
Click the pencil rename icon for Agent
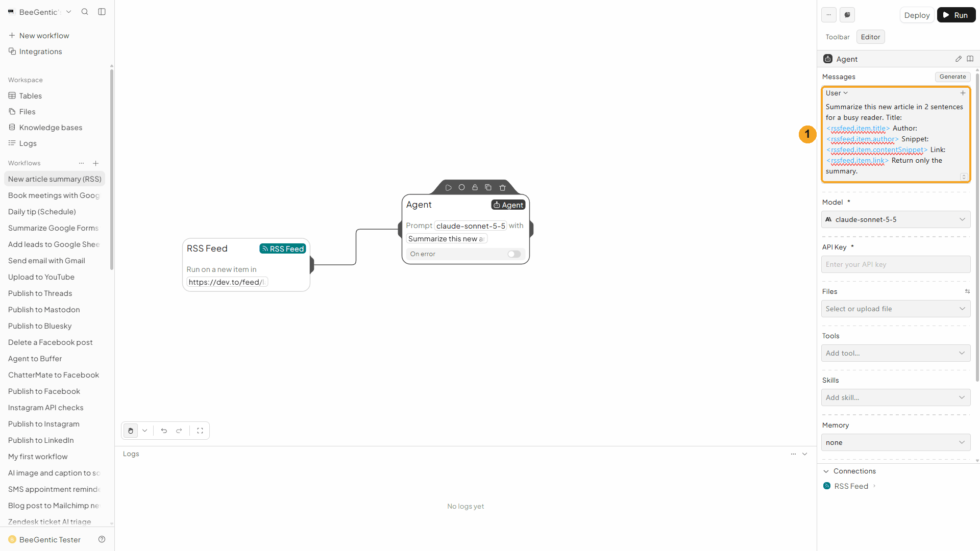pyautogui.click(x=958, y=59)
